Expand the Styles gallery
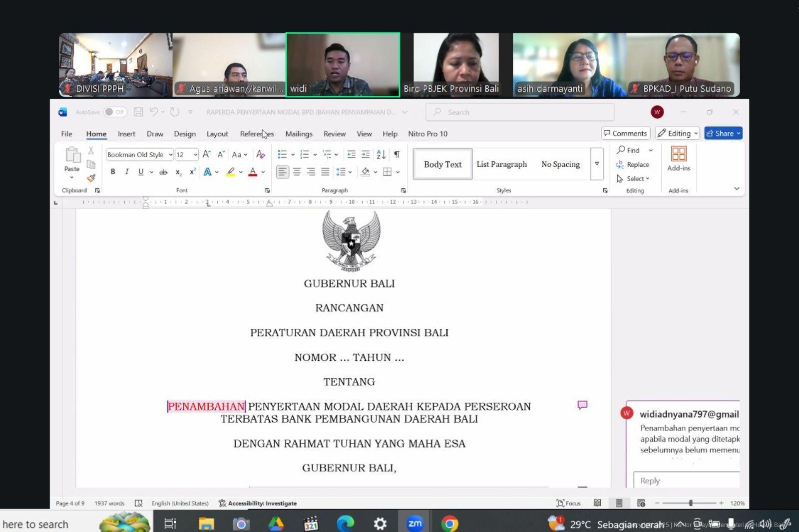 (x=597, y=164)
